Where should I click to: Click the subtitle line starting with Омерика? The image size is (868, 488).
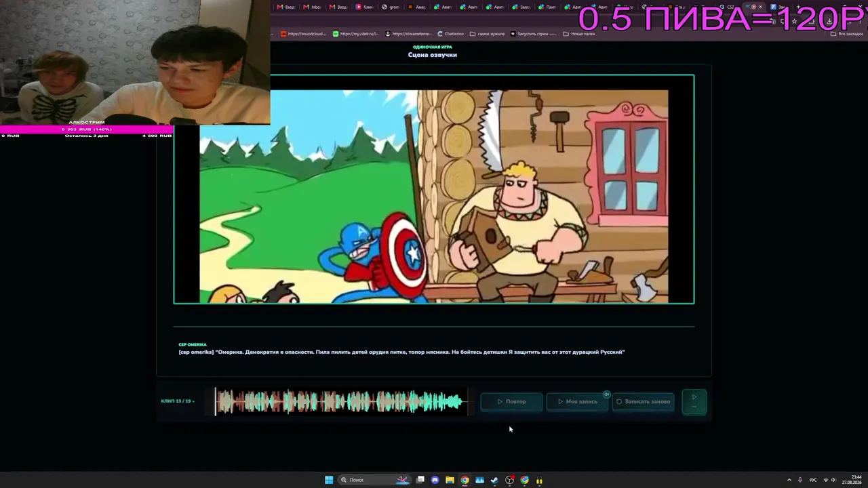[401, 352]
